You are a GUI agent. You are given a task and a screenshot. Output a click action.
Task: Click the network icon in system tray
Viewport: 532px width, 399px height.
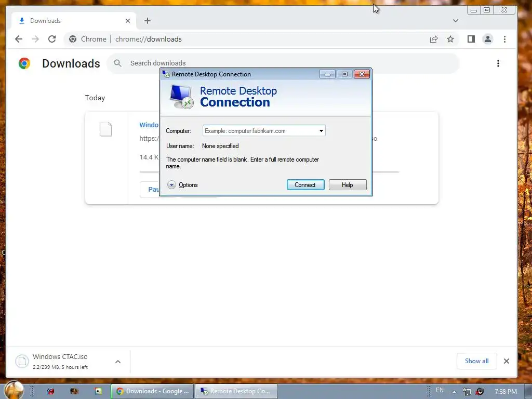(x=467, y=392)
